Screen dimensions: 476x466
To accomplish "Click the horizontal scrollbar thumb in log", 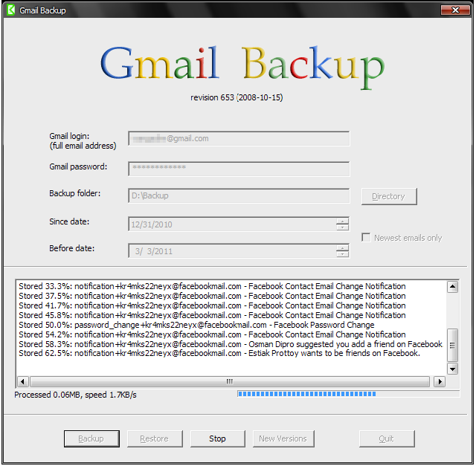I will (x=230, y=381).
